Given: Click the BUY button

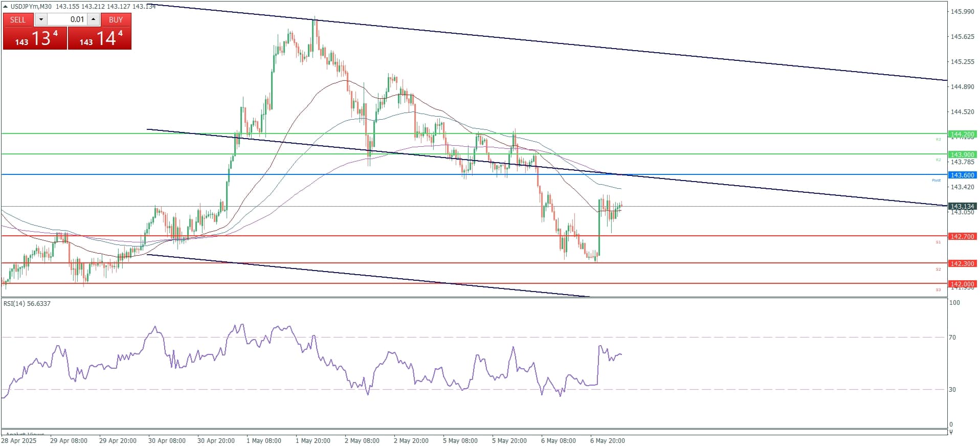Looking at the screenshot, I should 116,19.
